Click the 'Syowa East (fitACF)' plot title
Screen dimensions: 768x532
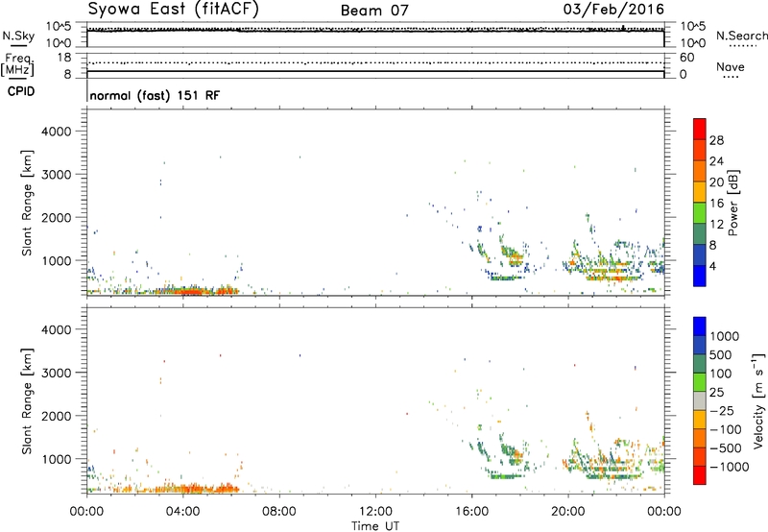[x=174, y=9]
